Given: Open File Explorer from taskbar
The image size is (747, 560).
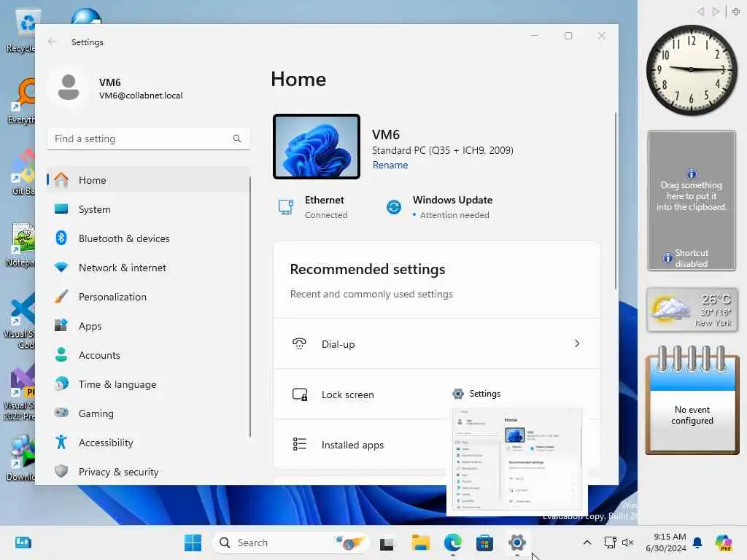Looking at the screenshot, I should pos(420,542).
